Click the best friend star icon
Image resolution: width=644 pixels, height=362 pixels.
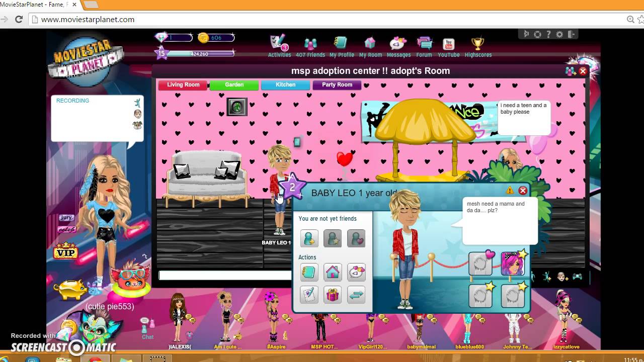point(333,238)
